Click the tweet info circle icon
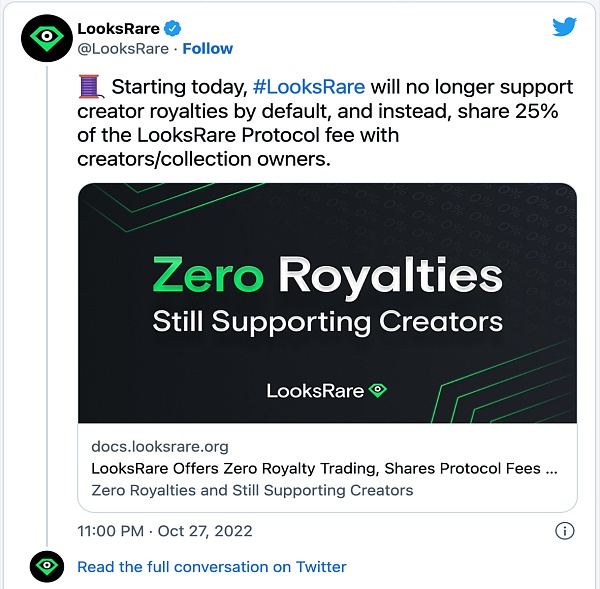Viewport: 600px width, 589px height. click(x=564, y=531)
